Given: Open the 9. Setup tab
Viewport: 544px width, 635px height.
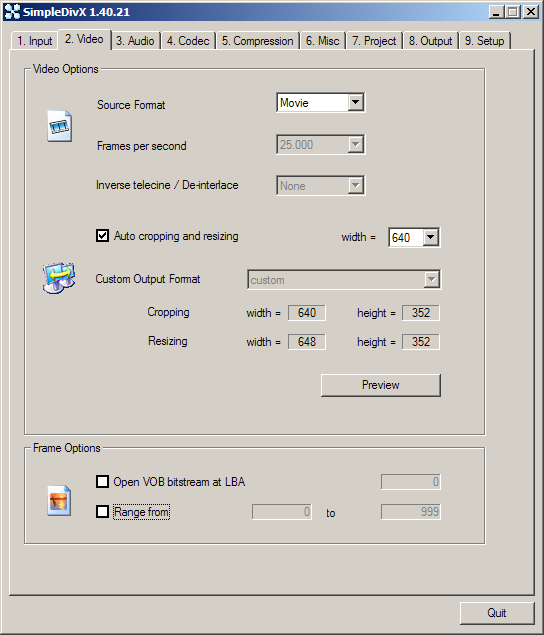Looking at the screenshot, I should click(x=484, y=41).
